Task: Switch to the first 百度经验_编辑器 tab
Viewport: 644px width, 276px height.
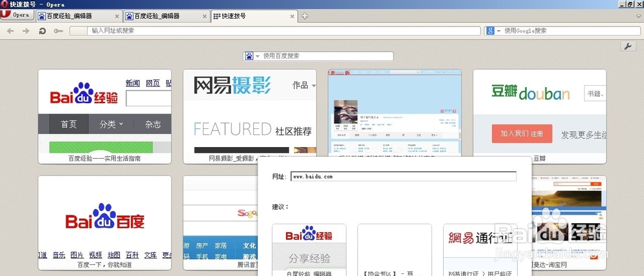Action: 79,17
